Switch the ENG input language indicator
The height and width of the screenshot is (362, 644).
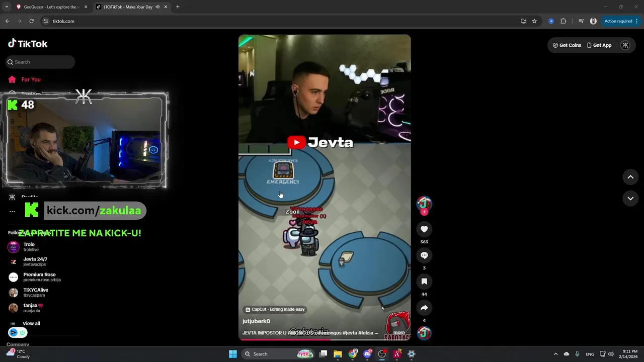coord(590,354)
